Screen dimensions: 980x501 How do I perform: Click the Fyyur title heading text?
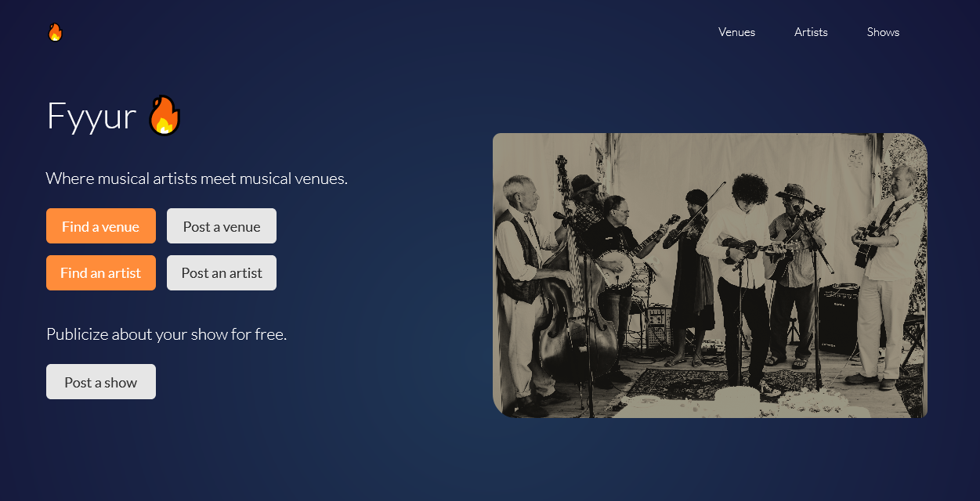[92, 116]
